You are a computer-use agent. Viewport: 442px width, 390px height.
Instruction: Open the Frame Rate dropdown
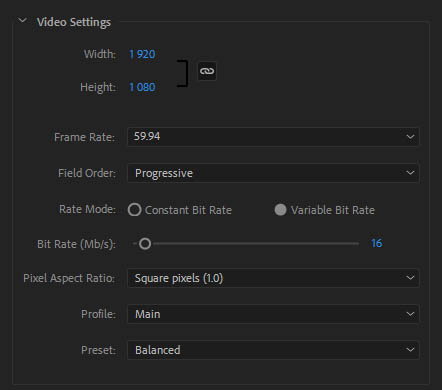273,137
